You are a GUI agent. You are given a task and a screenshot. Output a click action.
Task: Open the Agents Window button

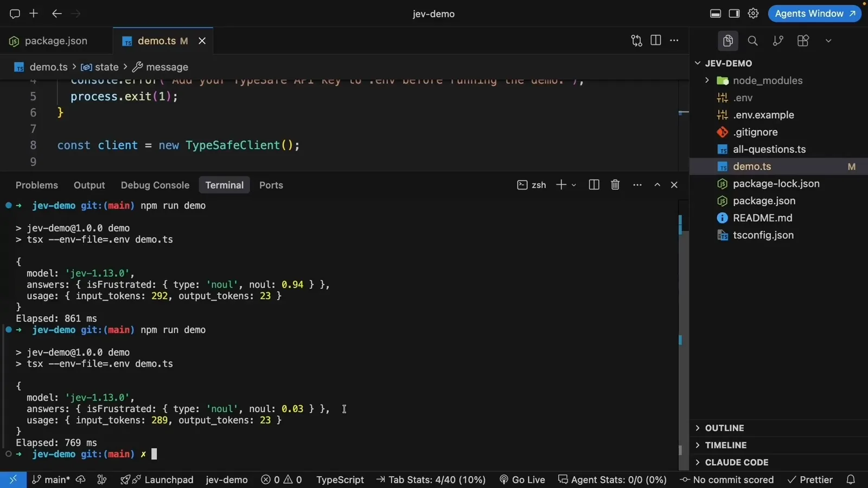[x=814, y=14]
